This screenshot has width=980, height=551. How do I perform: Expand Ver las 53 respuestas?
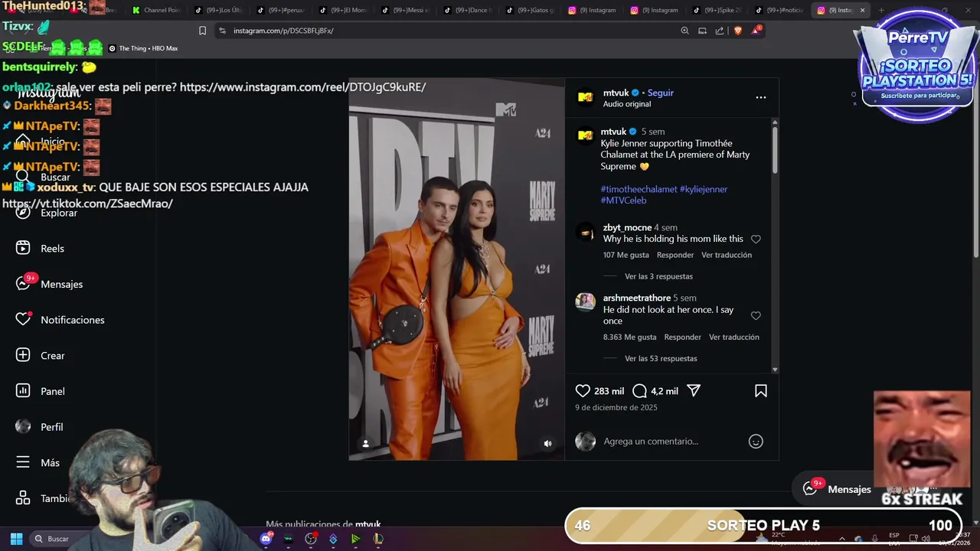[x=661, y=358]
